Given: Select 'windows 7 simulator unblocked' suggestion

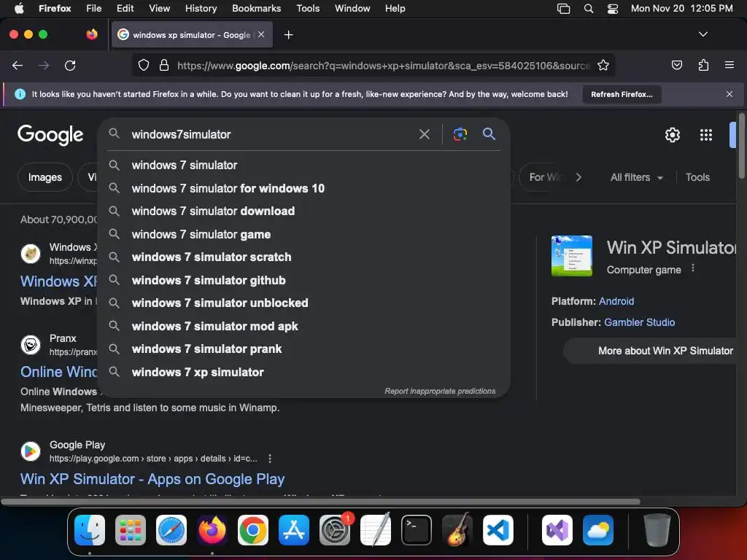Looking at the screenshot, I should [x=303, y=303].
